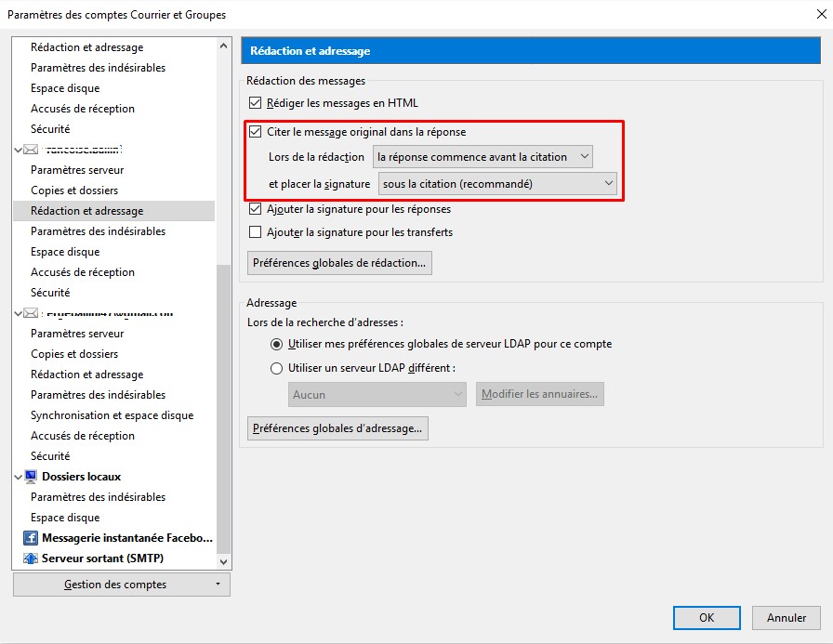
Task: Click 'Préférences globales de rédaction...'
Action: click(x=338, y=263)
